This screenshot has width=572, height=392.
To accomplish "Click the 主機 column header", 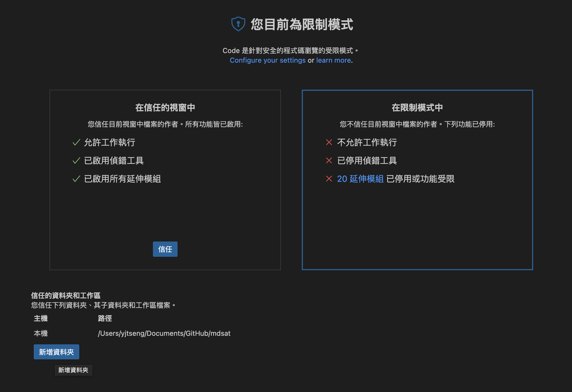I will coord(41,318).
